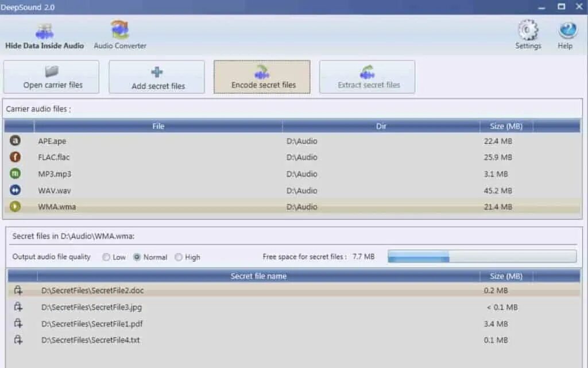Click the MP3.mp3 file type icon
The image size is (588, 368).
point(15,174)
